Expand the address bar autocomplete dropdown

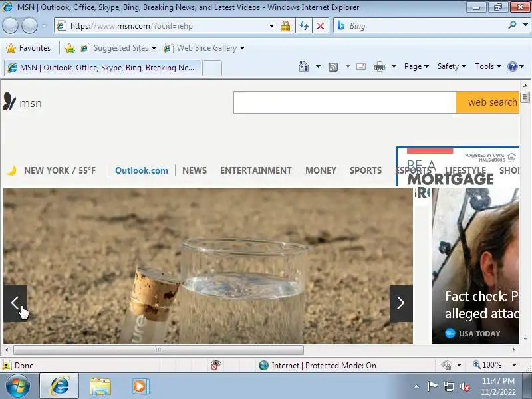pos(271,26)
